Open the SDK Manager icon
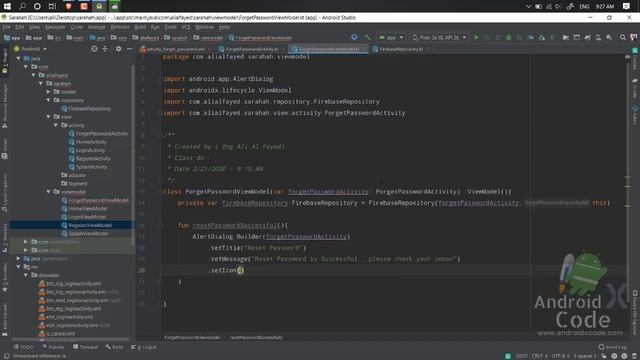Image resolution: width=640 pixels, height=360 pixels. (609, 38)
